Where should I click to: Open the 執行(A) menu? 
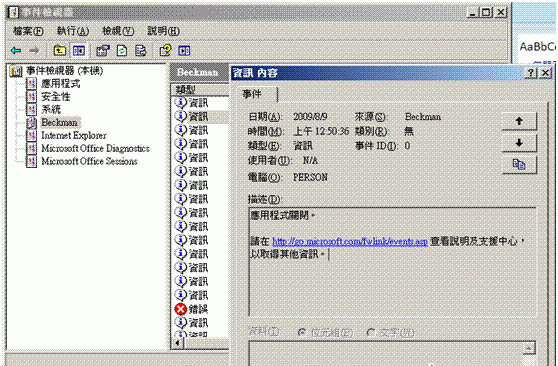point(73,31)
